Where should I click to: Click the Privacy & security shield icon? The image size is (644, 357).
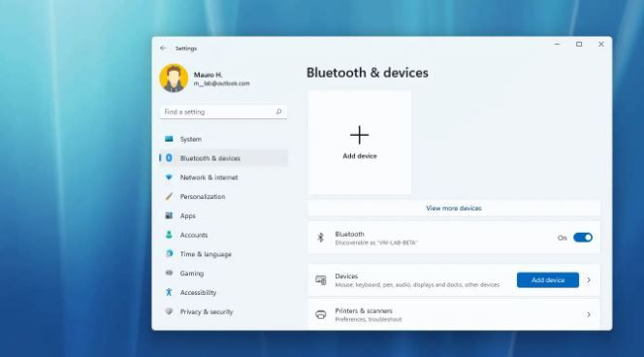point(169,311)
